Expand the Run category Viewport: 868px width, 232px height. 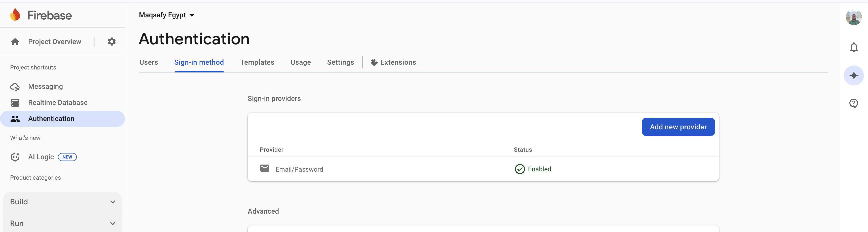click(62, 224)
